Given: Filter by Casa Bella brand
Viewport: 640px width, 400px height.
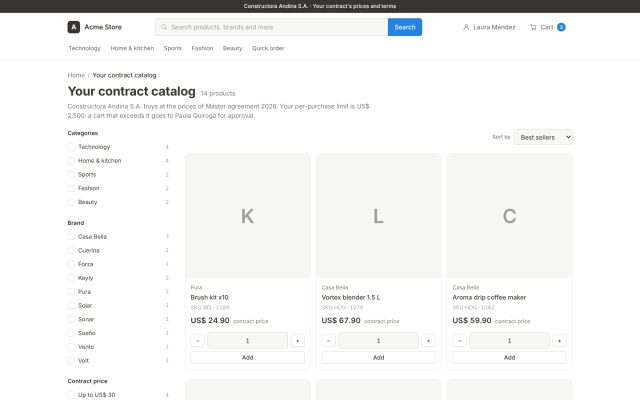Looking at the screenshot, I should pos(71,237).
